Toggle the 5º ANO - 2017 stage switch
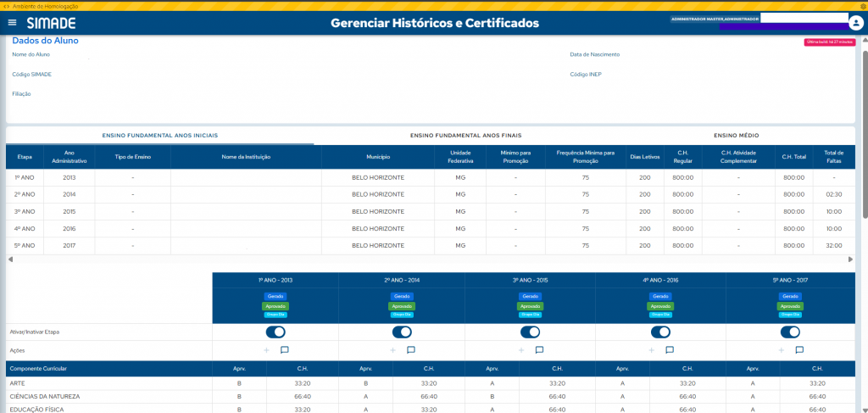The width and height of the screenshot is (868, 413). click(790, 332)
